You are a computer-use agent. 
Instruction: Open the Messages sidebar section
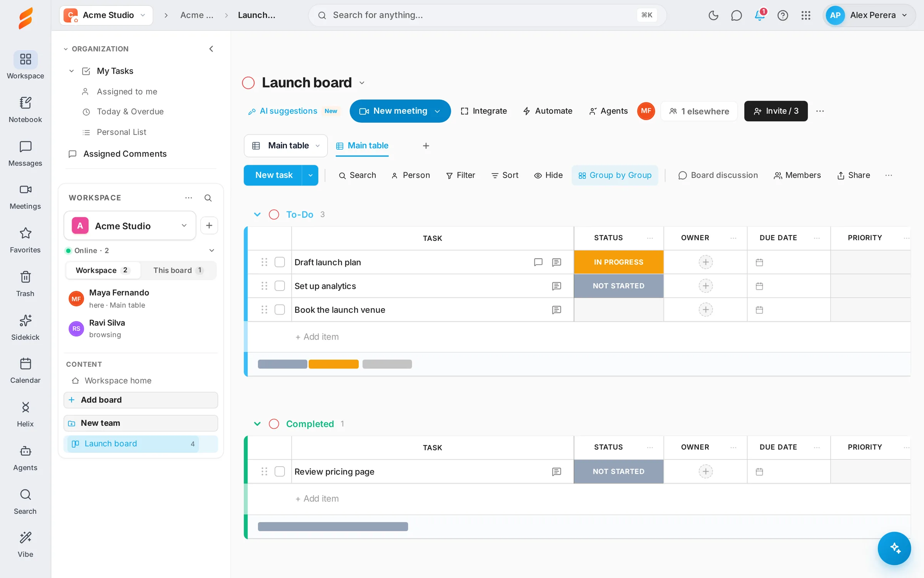[x=25, y=153]
